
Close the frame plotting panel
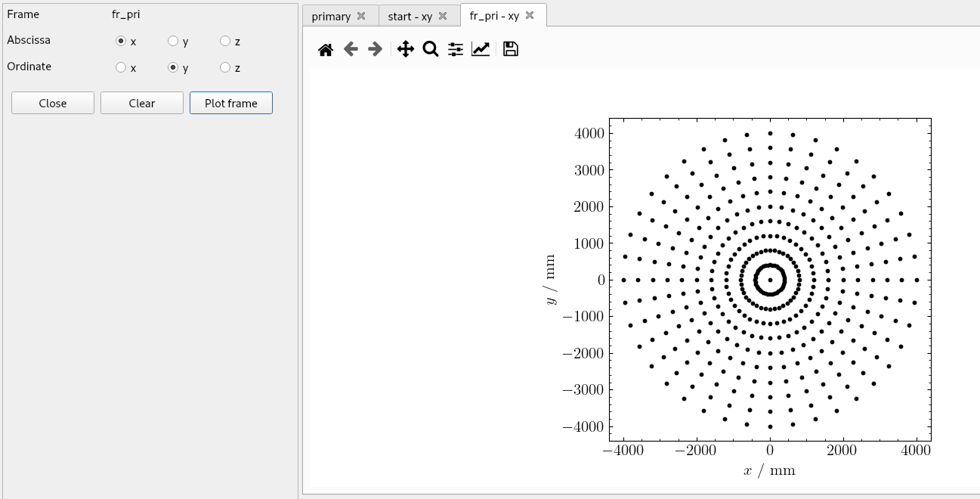[52, 102]
